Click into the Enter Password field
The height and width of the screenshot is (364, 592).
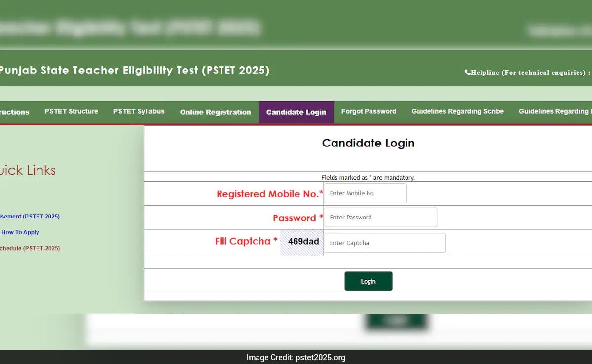(x=380, y=218)
